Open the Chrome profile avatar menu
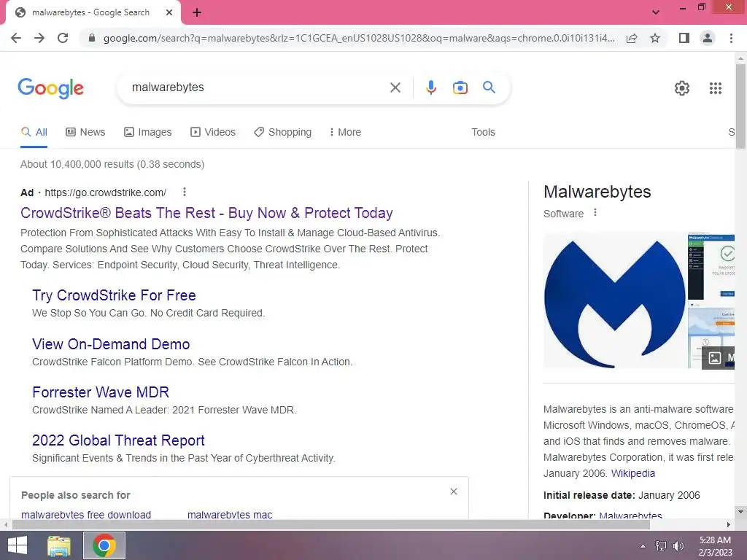The height and width of the screenshot is (560, 747). pyautogui.click(x=708, y=38)
